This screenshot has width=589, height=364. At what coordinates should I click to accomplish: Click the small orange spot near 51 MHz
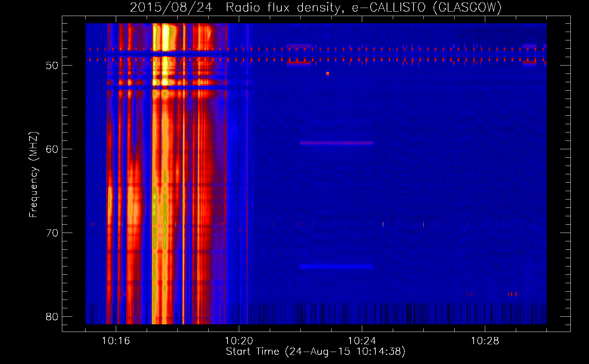click(x=328, y=74)
